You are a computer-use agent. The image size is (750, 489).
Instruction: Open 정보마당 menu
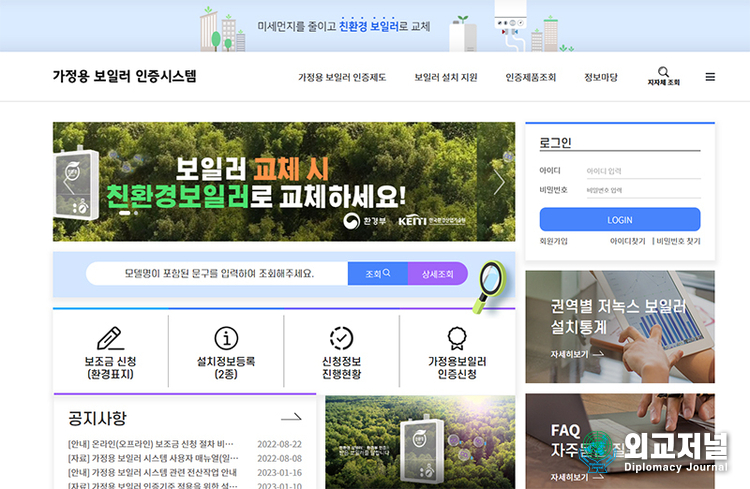tap(601, 78)
